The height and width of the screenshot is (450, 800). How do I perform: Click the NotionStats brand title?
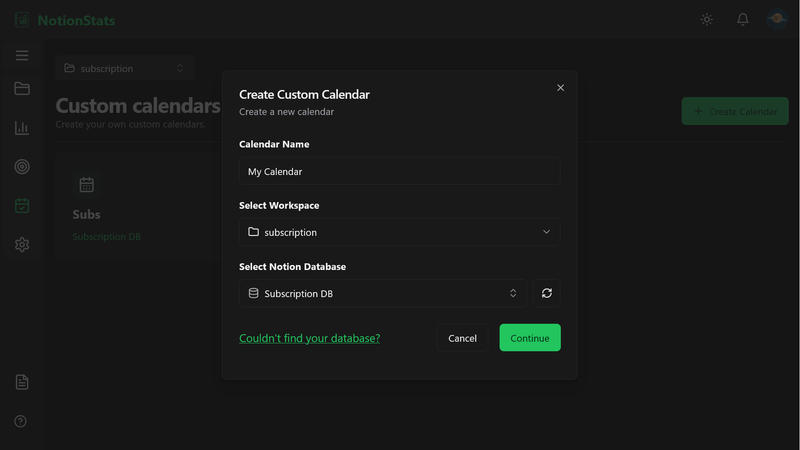pyautogui.click(x=77, y=20)
